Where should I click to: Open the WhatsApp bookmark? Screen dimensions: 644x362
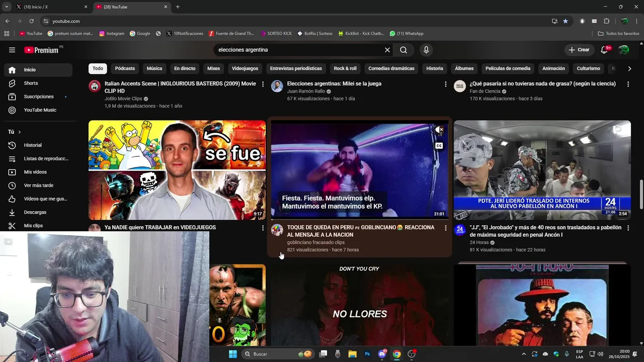point(407,34)
